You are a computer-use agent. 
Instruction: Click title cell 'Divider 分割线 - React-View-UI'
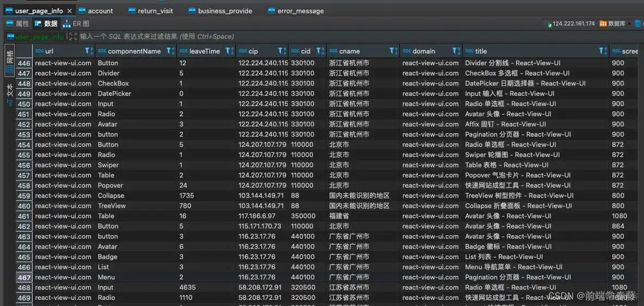[x=536, y=63]
